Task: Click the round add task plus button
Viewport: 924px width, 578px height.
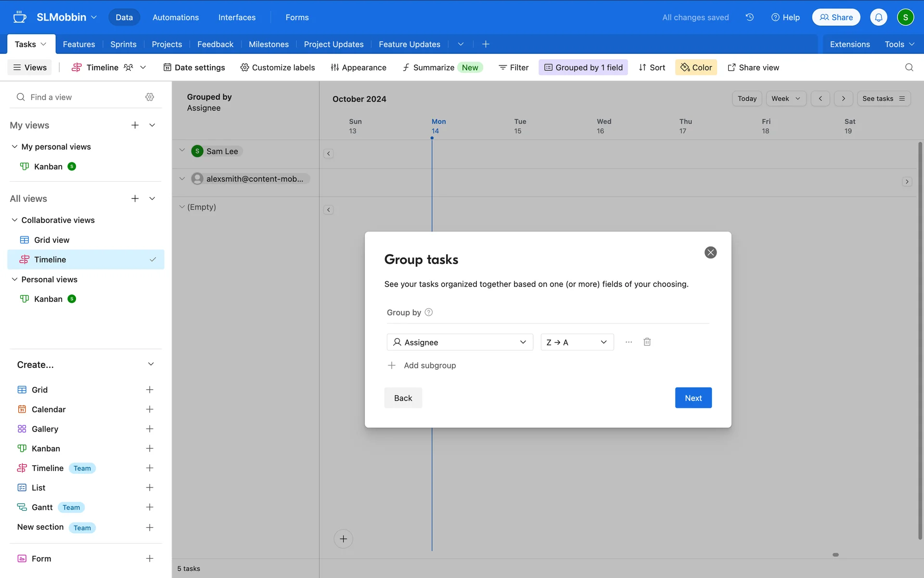Action: (x=343, y=539)
